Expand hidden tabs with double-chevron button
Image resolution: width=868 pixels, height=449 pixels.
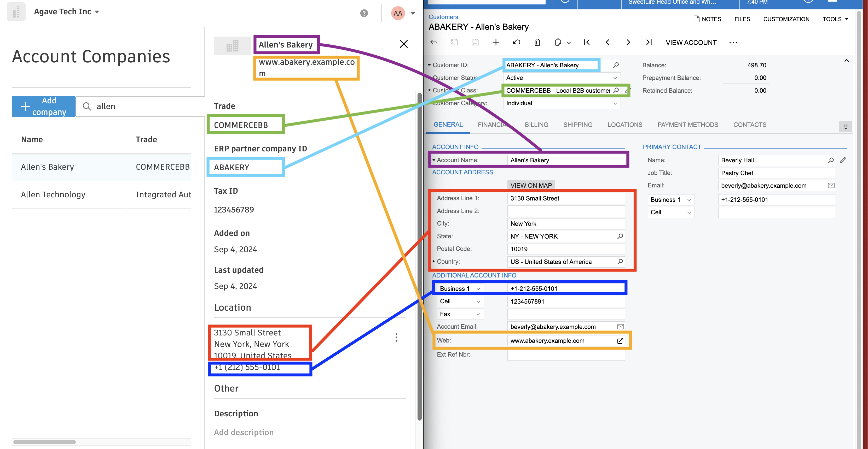[845, 127]
